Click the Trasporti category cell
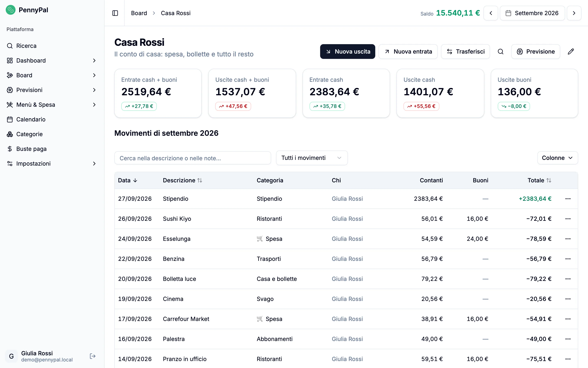Screen dimensions: 588x368 click(x=269, y=259)
